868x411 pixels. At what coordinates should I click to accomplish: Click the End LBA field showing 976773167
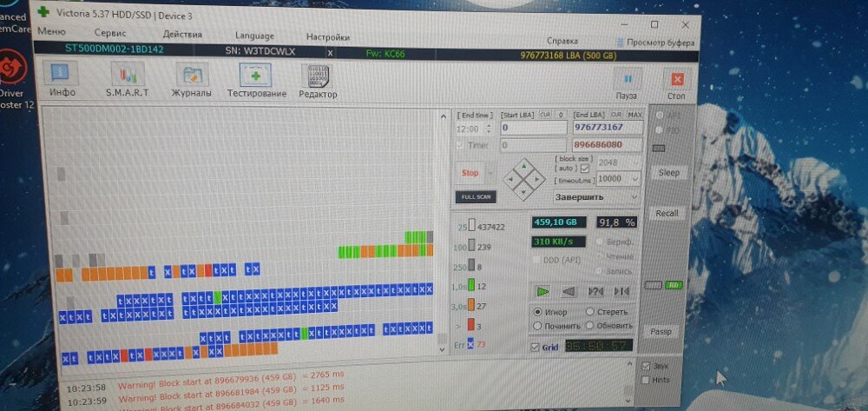[x=608, y=128]
